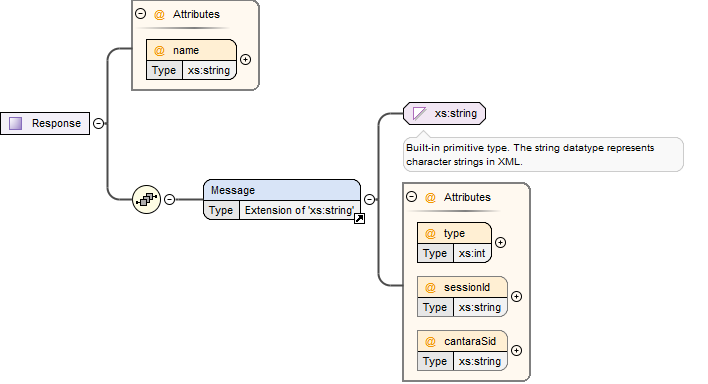Collapse the top Attributes group of Response
708x384 pixels.
(x=140, y=14)
